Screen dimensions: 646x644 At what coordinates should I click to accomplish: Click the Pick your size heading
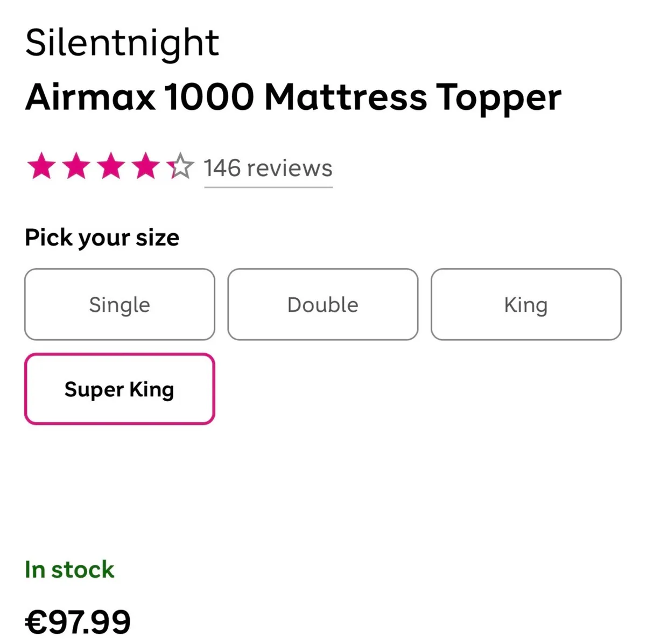coord(102,237)
